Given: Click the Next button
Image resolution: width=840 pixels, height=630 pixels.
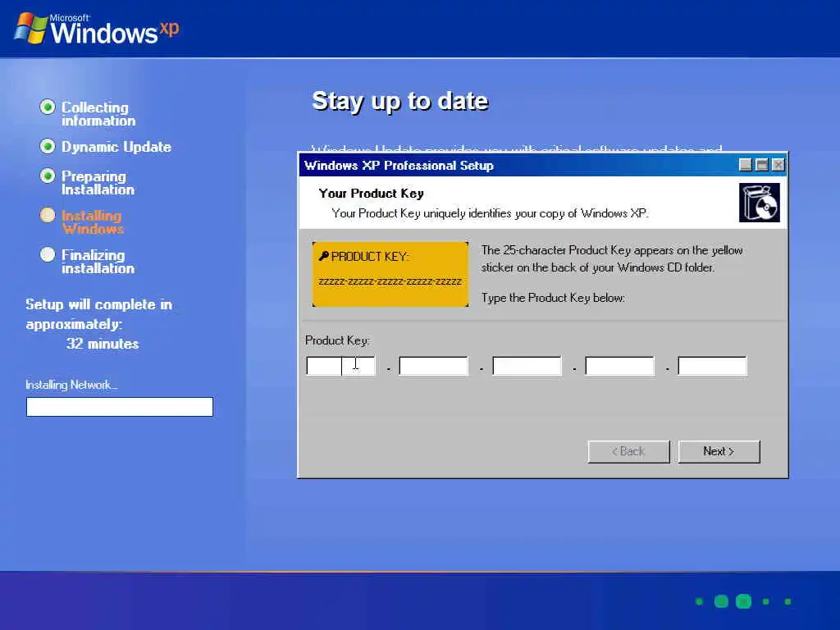Looking at the screenshot, I should click(x=719, y=452).
